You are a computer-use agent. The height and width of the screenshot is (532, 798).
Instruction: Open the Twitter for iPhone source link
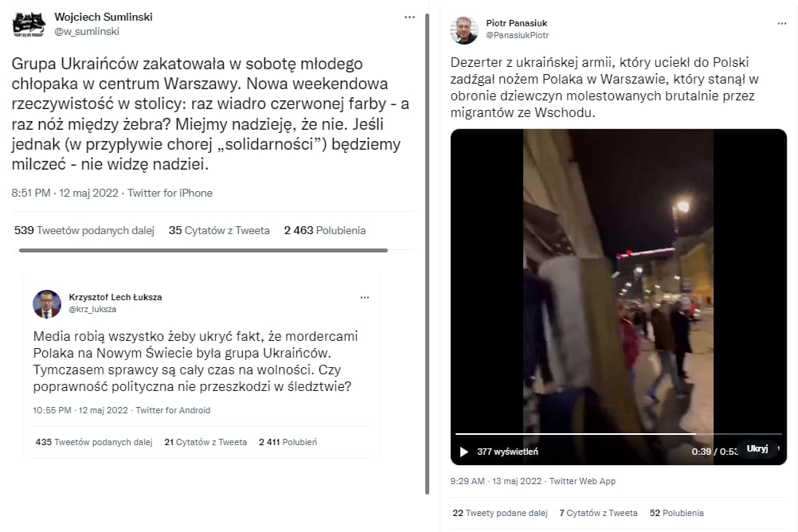pyautogui.click(x=170, y=193)
